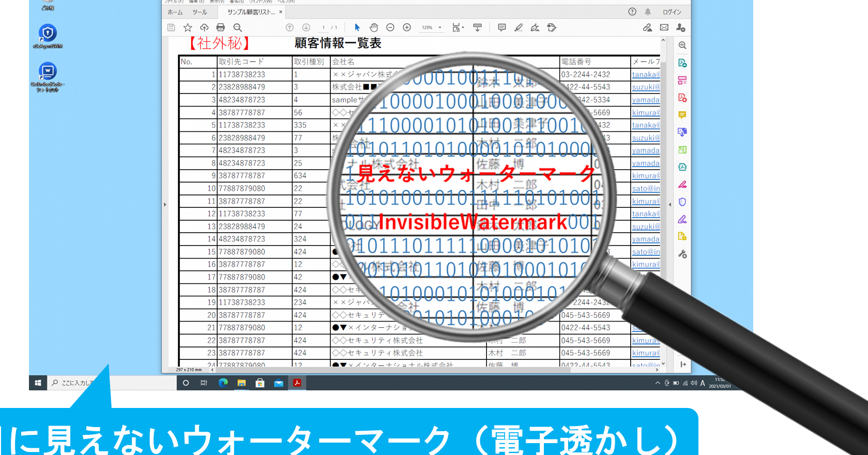Open More Tools wrench in right pane
The width and height of the screenshot is (868, 455).
pos(682,254)
